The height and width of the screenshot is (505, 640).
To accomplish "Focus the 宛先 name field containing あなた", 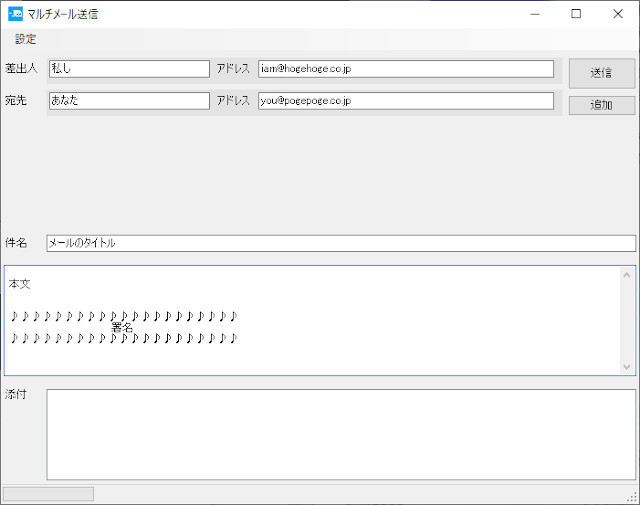I will click(x=129, y=100).
